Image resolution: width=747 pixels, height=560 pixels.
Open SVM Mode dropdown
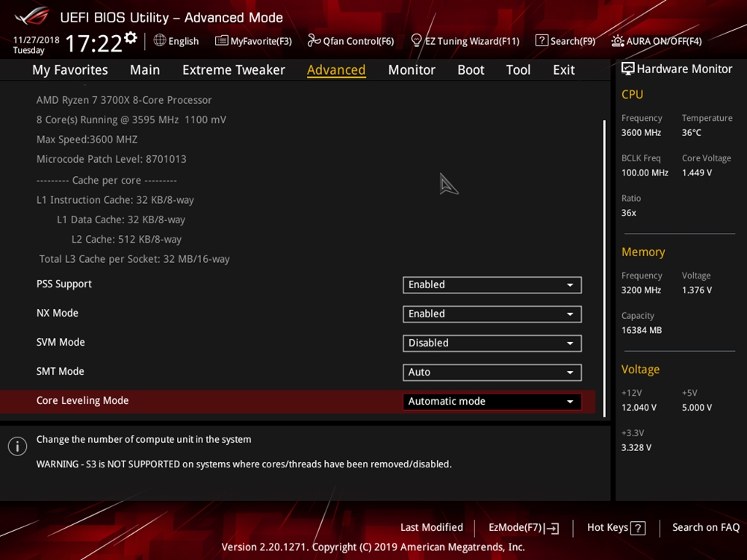click(x=492, y=343)
